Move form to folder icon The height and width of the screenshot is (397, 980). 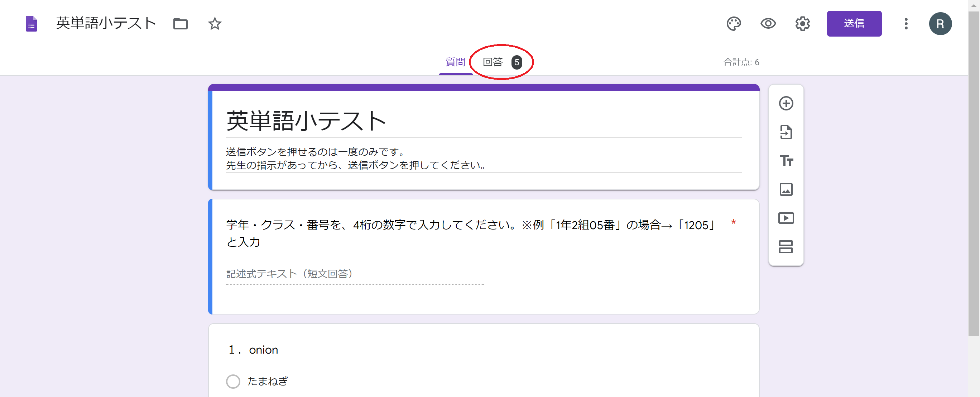click(180, 24)
